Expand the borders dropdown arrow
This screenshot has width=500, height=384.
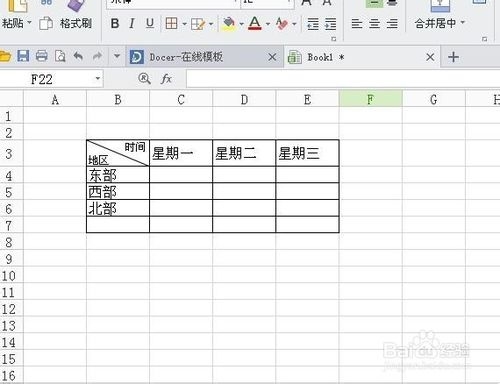(x=184, y=24)
